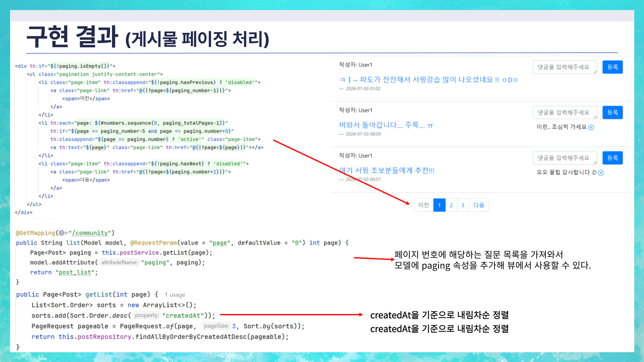Click the comment text '이런.. 조심히 가세요'
The image size is (644, 362).
pos(561,127)
